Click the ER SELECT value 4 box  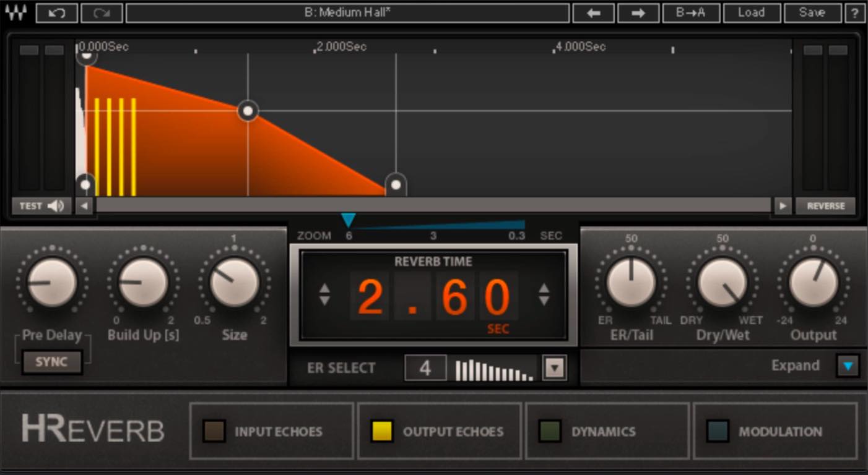coord(425,368)
